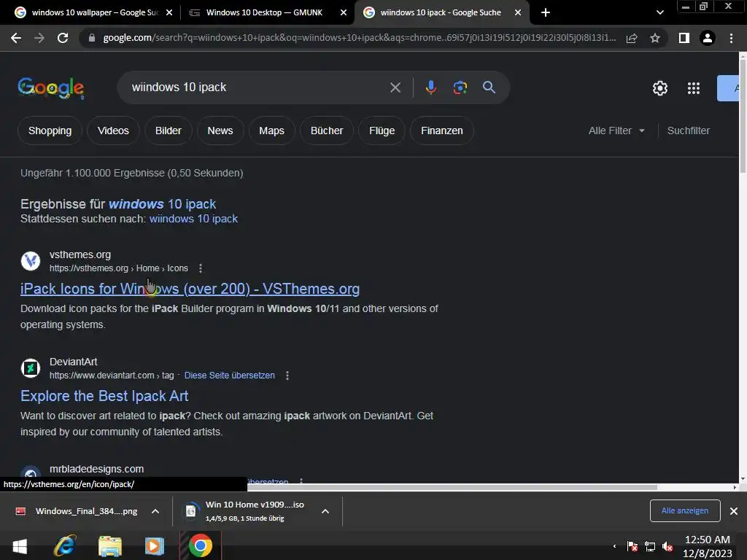This screenshot has width=747, height=560.
Task: Toggle the browser side panel
Action: click(x=684, y=38)
